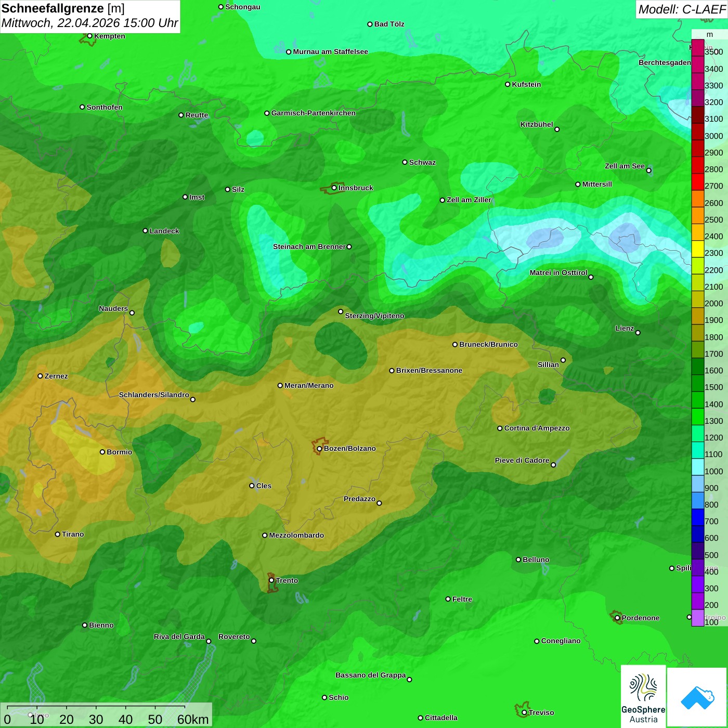Click the Cittadella label
Viewport: 728px width, 728px height.
441,718
